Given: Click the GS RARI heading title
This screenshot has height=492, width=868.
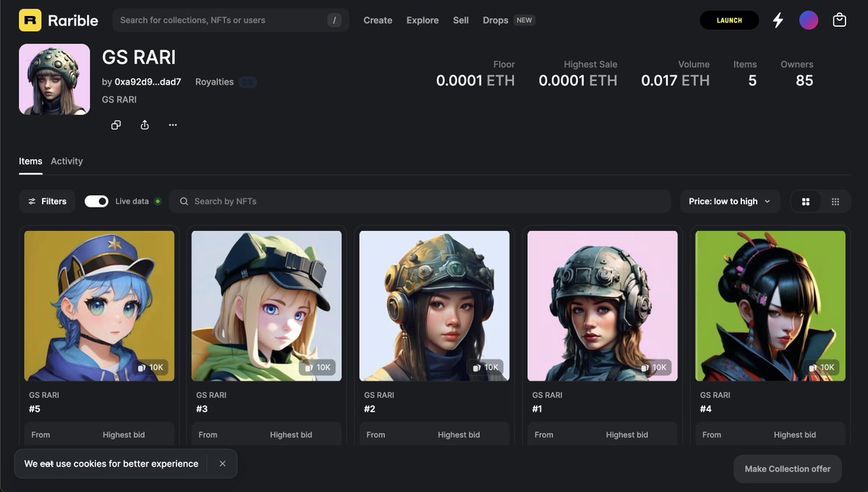Looking at the screenshot, I should point(139,57).
